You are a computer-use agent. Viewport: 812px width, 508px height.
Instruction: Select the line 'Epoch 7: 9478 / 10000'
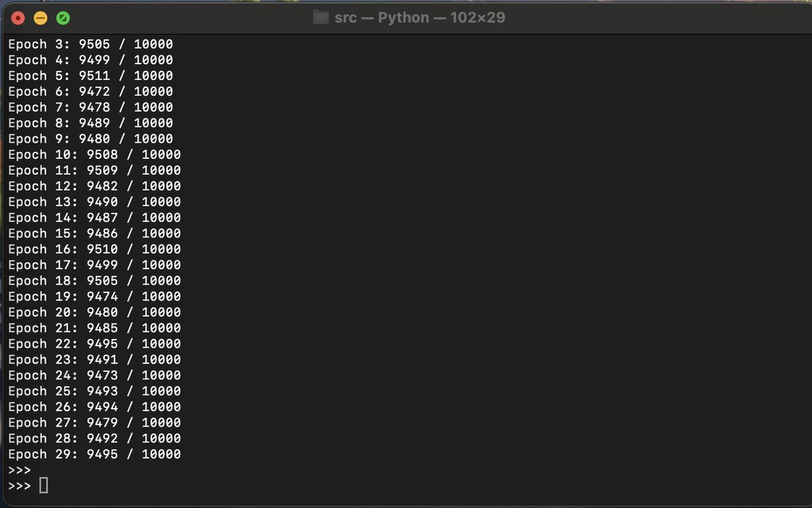point(91,108)
